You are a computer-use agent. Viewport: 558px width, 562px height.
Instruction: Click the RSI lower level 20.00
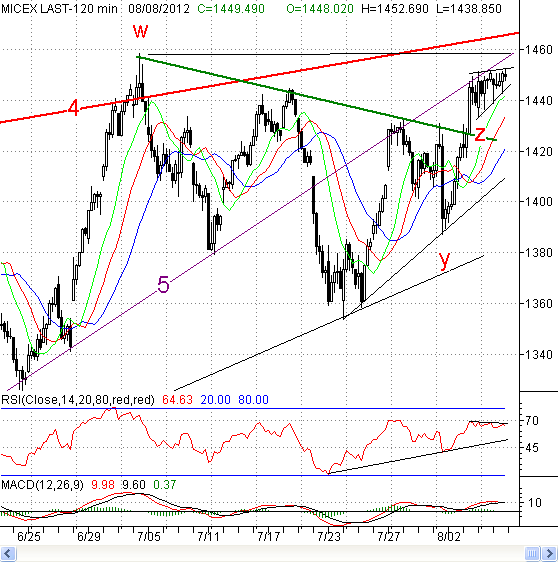[x=215, y=400]
